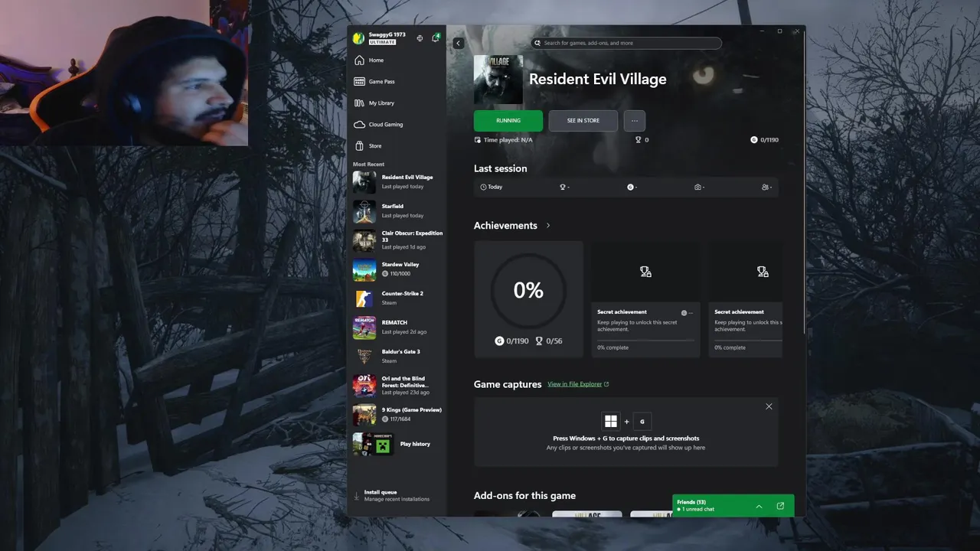980x551 pixels.
Task: Select Baldur's Gate 3 in the recent list
Action: (397, 357)
